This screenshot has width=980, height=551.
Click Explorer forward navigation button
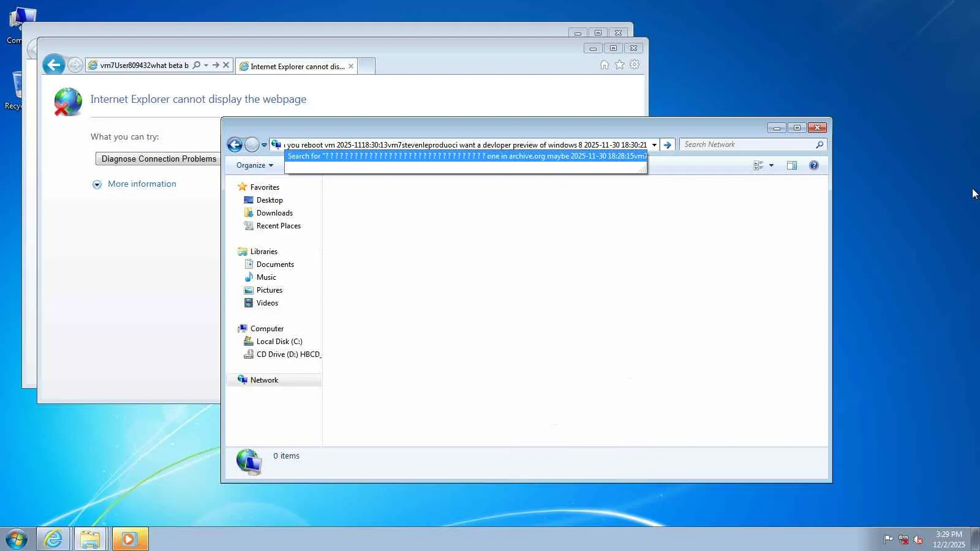click(x=252, y=144)
